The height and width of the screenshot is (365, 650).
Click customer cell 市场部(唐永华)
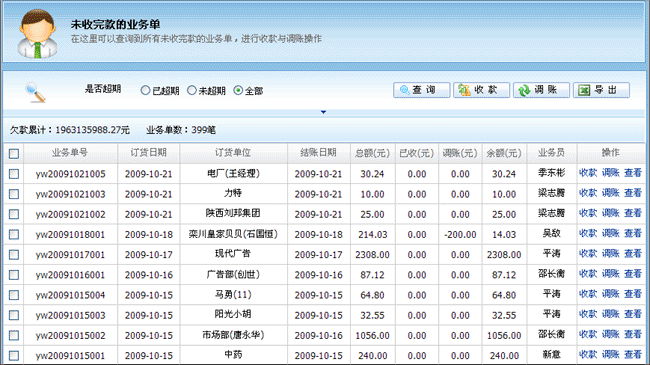click(233, 335)
